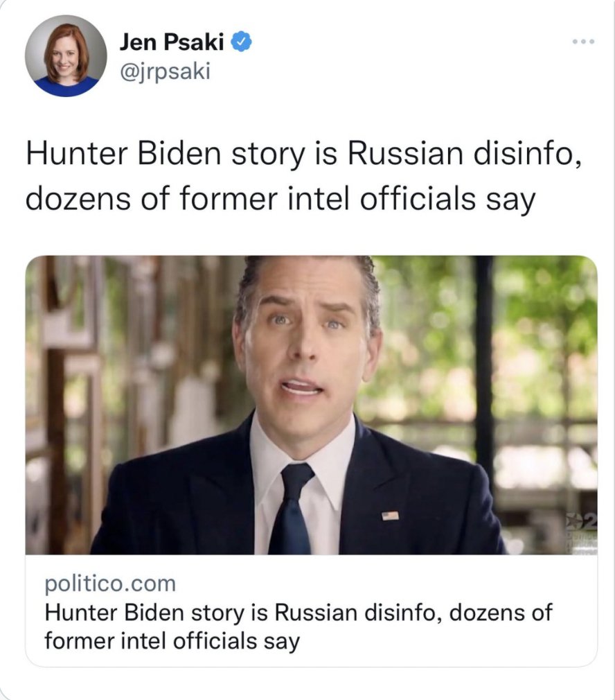Click the dark suit jacket in card image
The image size is (615, 700).
[179, 500]
